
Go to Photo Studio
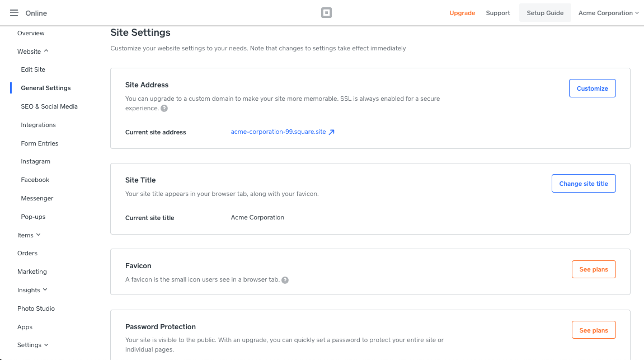pyautogui.click(x=36, y=308)
